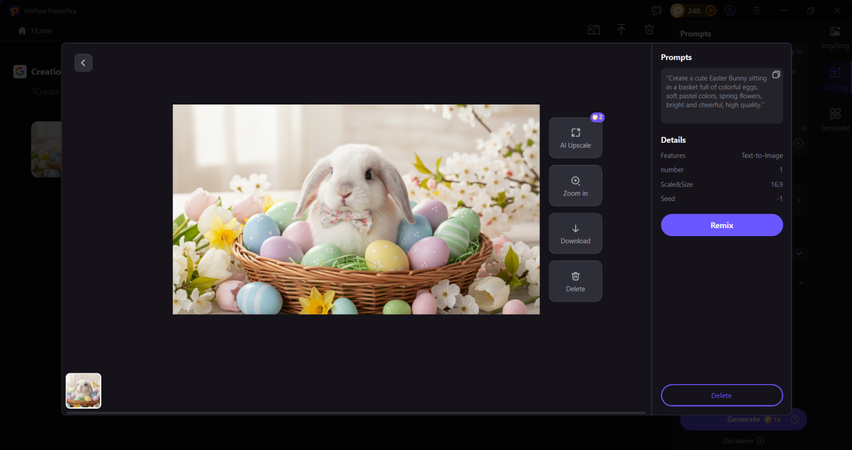Click the "Details" heading
The image size is (852, 450).
coord(673,140)
